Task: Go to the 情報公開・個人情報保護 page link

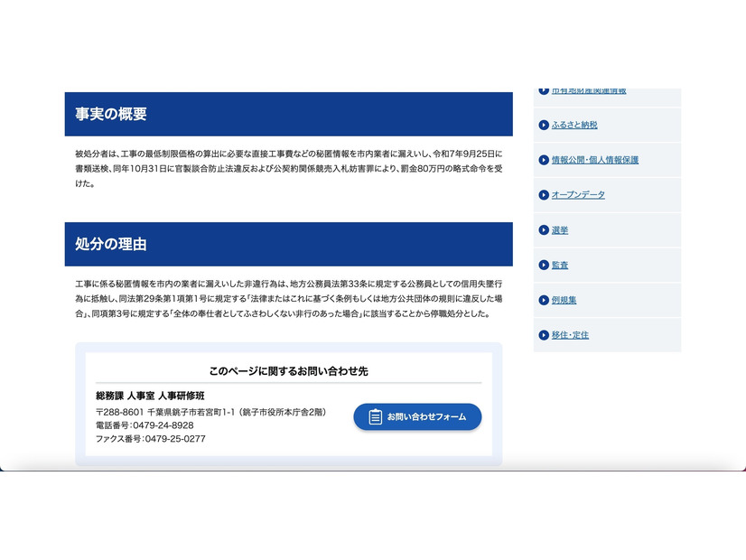Action: click(595, 160)
